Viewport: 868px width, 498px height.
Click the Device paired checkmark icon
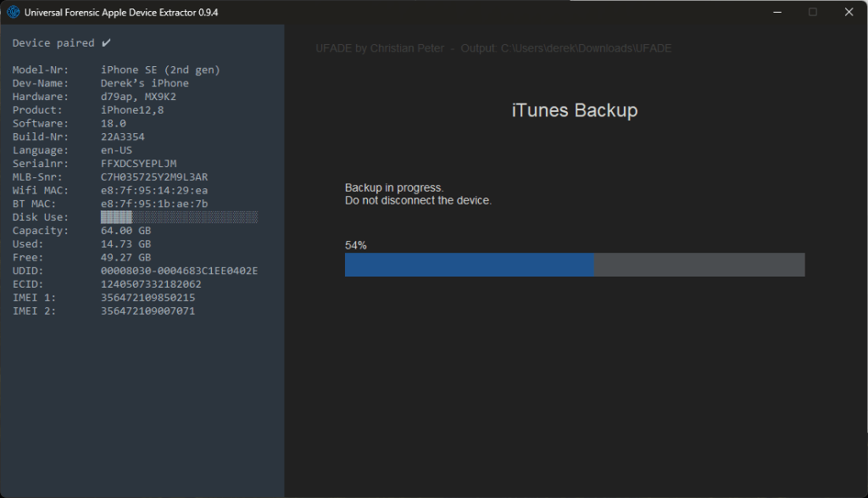click(106, 42)
